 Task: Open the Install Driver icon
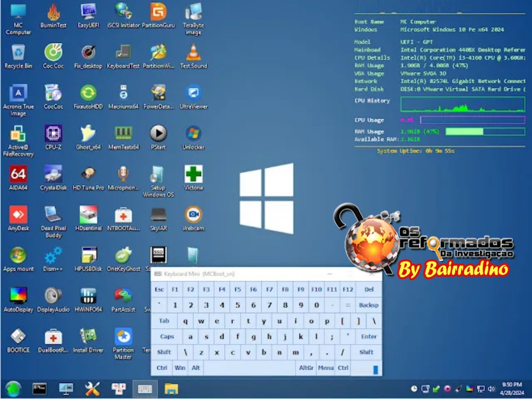click(88, 340)
